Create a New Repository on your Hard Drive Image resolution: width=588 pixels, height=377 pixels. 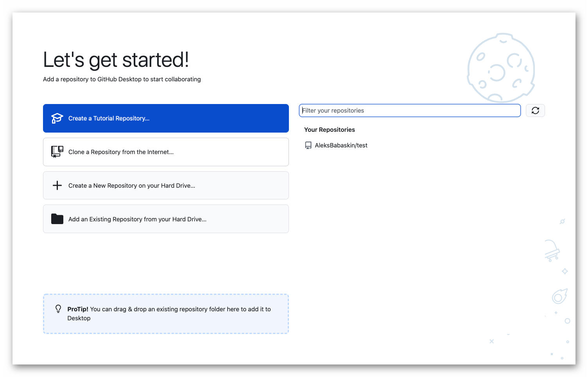[x=166, y=185]
